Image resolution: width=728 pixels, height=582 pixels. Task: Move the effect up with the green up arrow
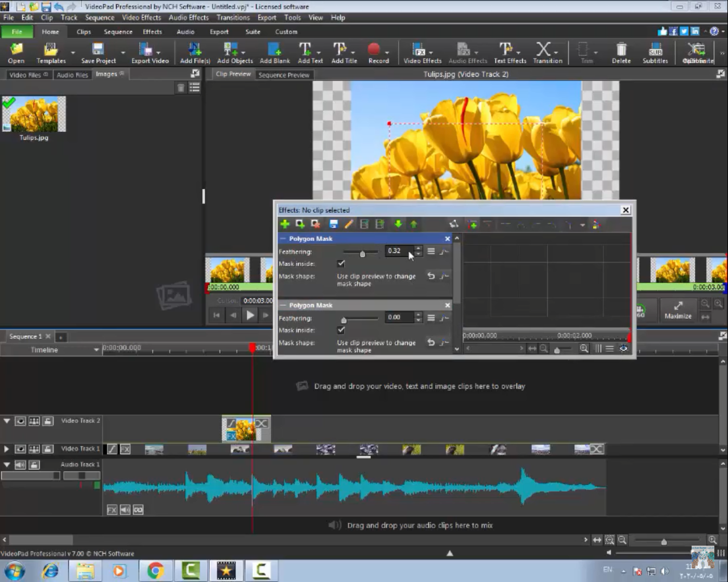click(413, 224)
